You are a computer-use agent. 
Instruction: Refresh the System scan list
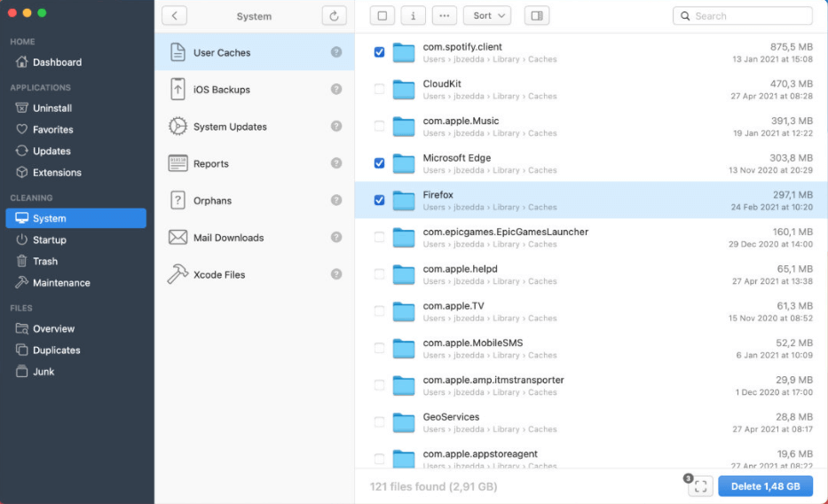[334, 16]
